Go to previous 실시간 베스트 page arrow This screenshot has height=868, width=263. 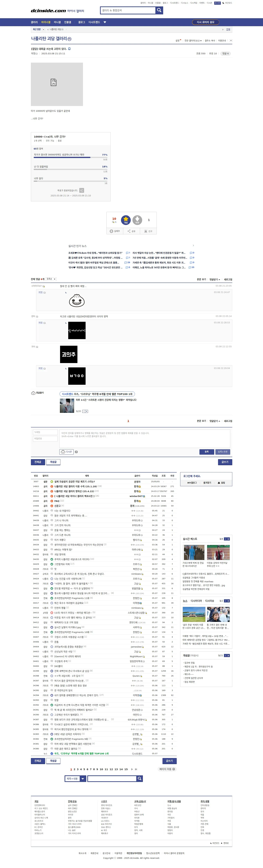(226, 539)
